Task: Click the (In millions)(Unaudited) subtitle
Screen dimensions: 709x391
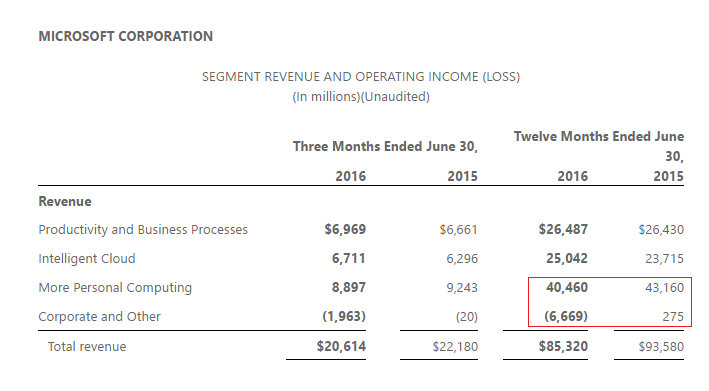Action: pyautogui.click(x=361, y=97)
